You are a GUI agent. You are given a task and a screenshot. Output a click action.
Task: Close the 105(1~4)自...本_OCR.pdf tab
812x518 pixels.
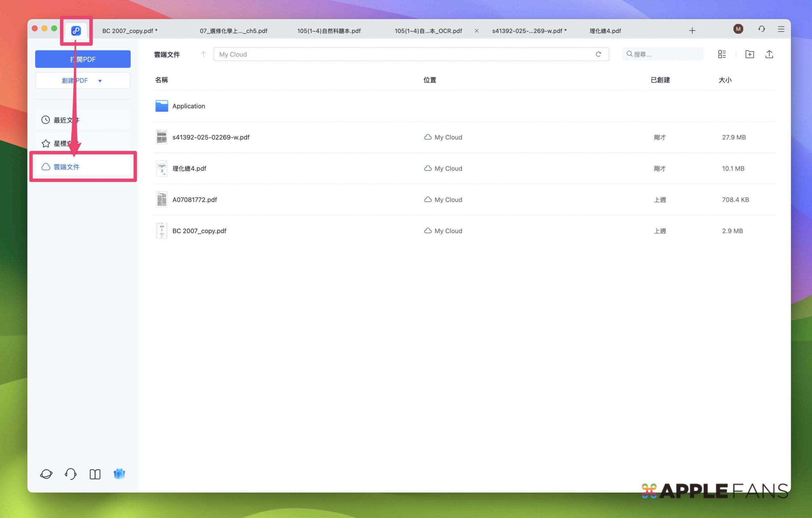click(x=476, y=31)
